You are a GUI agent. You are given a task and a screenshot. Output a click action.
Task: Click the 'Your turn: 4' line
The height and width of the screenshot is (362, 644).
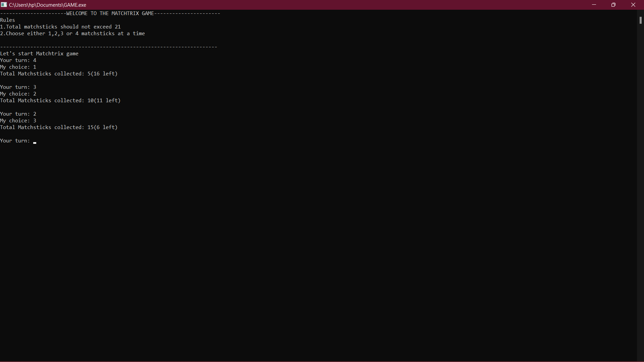tap(18, 60)
